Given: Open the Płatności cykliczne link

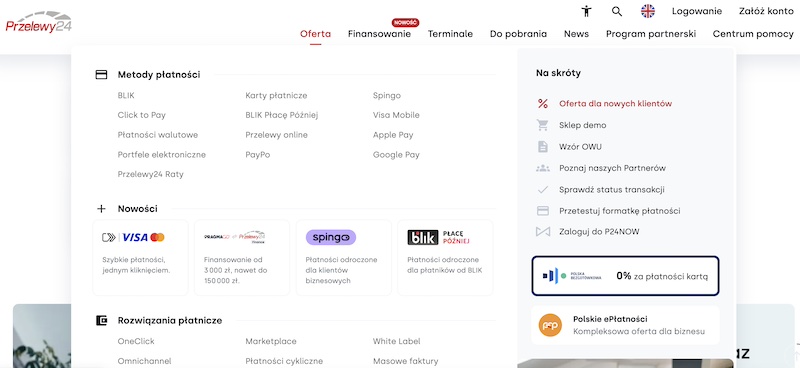Looking at the screenshot, I should pyautogui.click(x=284, y=361).
